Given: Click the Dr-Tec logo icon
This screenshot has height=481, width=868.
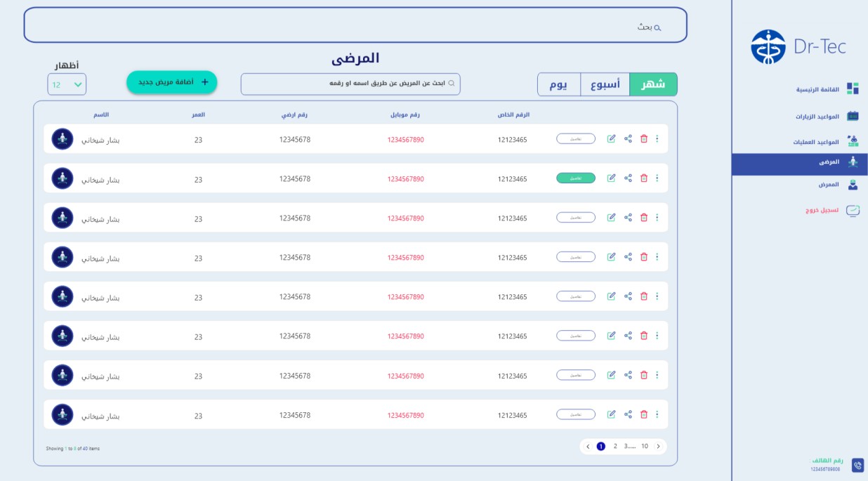Looking at the screenshot, I should pos(768,47).
